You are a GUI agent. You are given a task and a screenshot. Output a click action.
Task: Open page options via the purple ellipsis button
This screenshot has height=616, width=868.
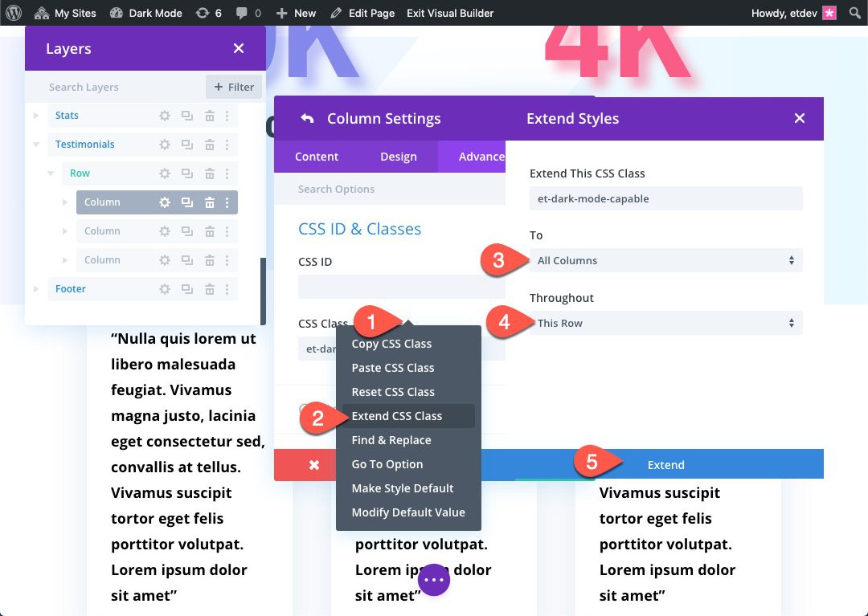point(433,579)
